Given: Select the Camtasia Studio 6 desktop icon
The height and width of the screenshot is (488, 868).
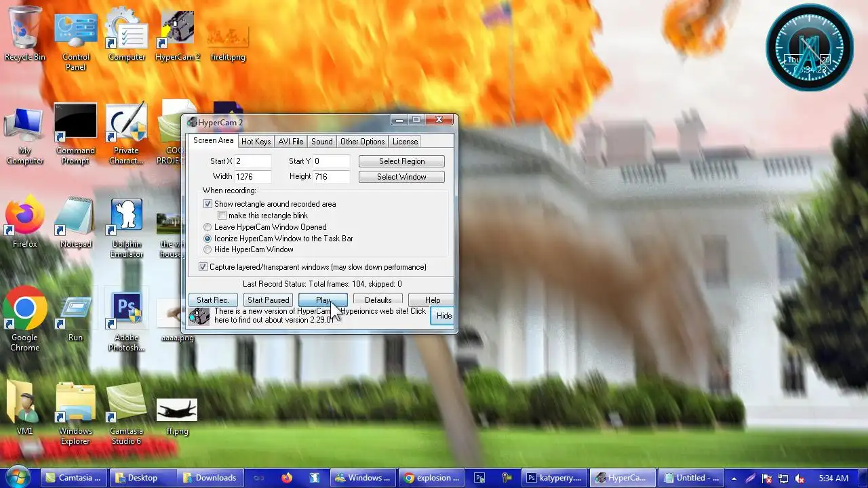Looking at the screenshot, I should (127, 413).
